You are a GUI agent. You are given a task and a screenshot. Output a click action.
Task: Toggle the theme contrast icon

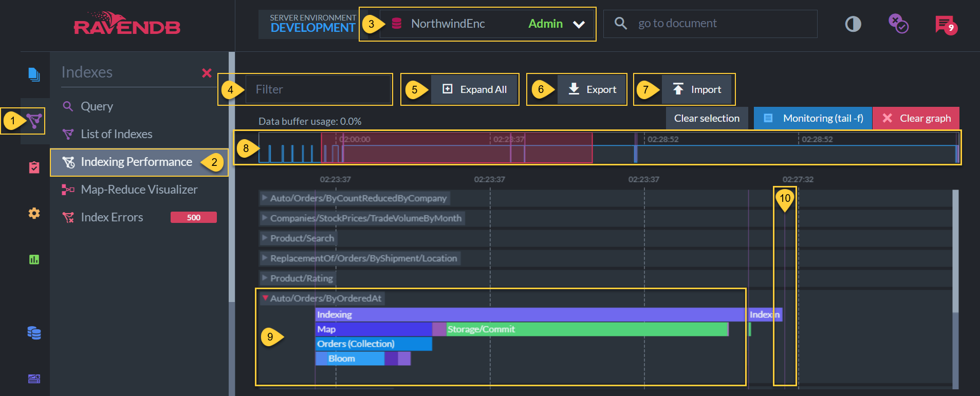(853, 24)
